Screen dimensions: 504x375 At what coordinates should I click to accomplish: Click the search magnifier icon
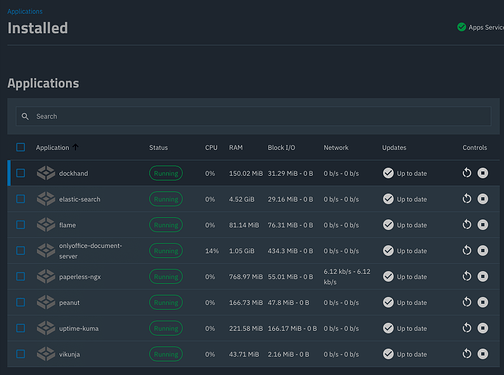[25, 116]
